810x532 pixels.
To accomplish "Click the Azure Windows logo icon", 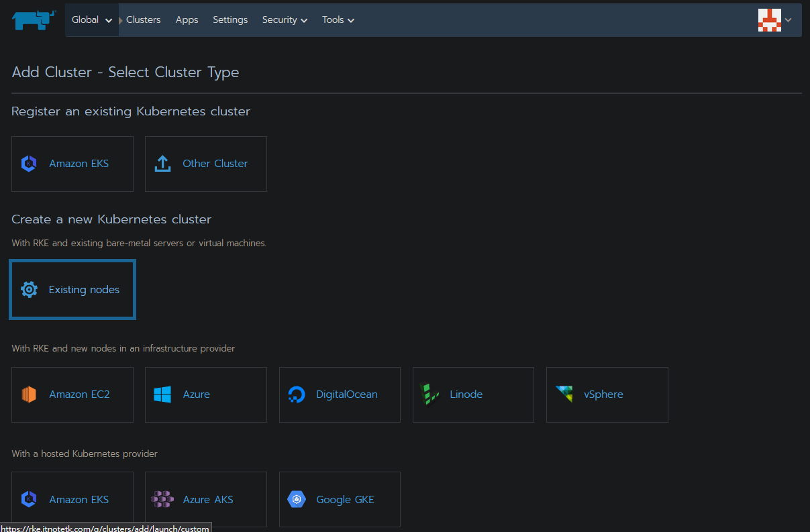I will point(162,394).
